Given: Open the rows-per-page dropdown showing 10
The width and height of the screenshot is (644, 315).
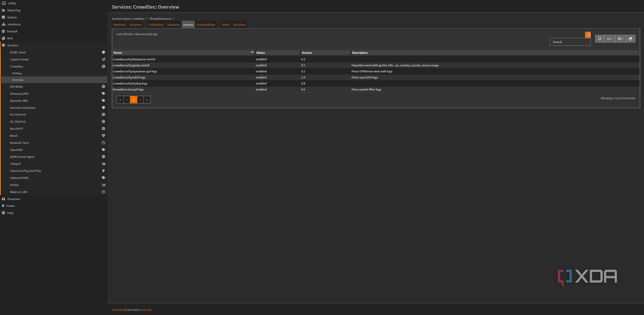Looking at the screenshot, I should [x=610, y=39].
